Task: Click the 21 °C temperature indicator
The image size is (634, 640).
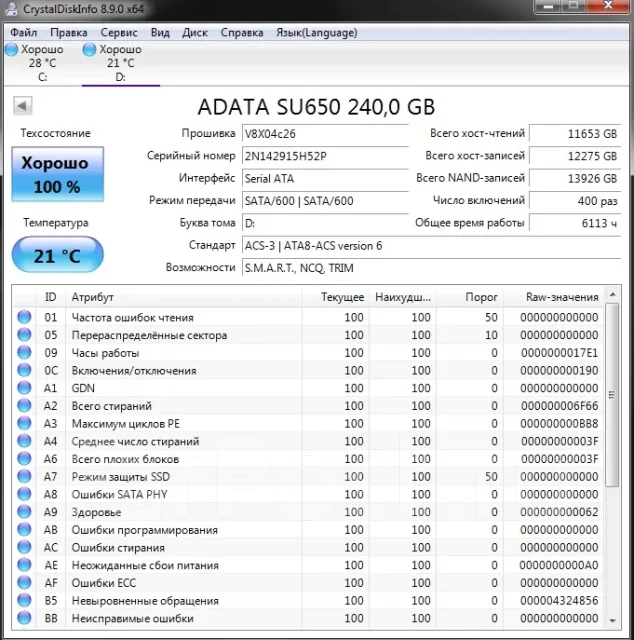Action: [58, 255]
